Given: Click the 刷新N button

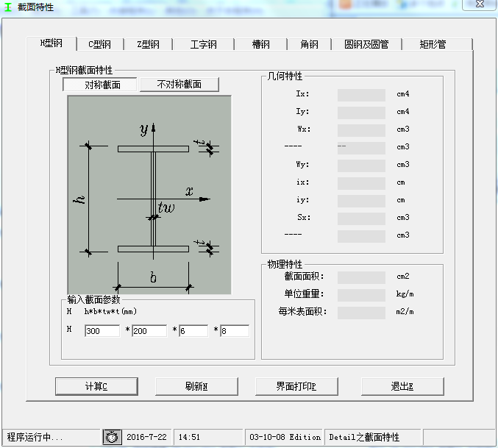Looking at the screenshot, I should (x=196, y=386).
